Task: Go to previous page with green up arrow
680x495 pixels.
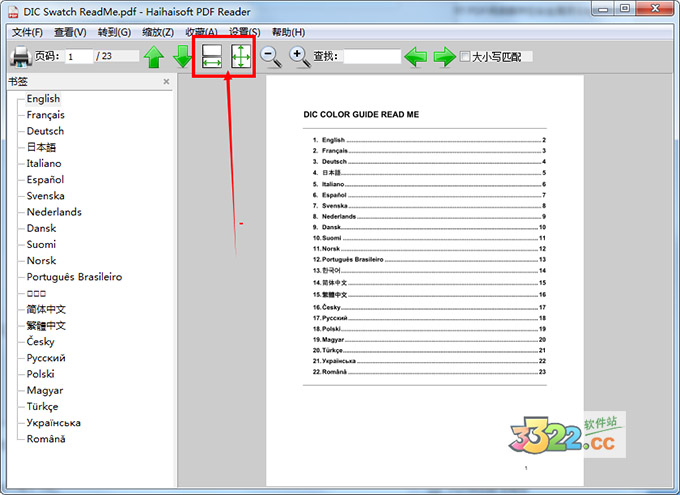Action: pyautogui.click(x=154, y=57)
